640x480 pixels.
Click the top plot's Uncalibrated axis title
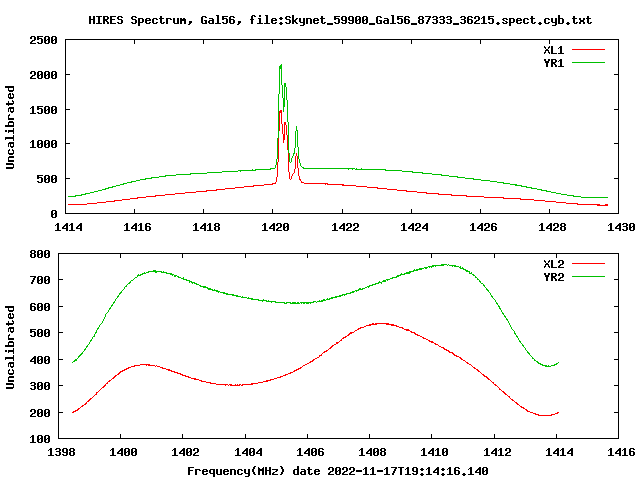pyautogui.click(x=10, y=127)
